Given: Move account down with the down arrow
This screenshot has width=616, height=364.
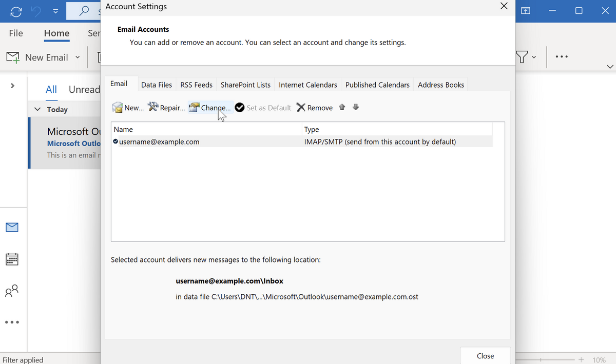Looking at the screenshot, I should [356, 107].
